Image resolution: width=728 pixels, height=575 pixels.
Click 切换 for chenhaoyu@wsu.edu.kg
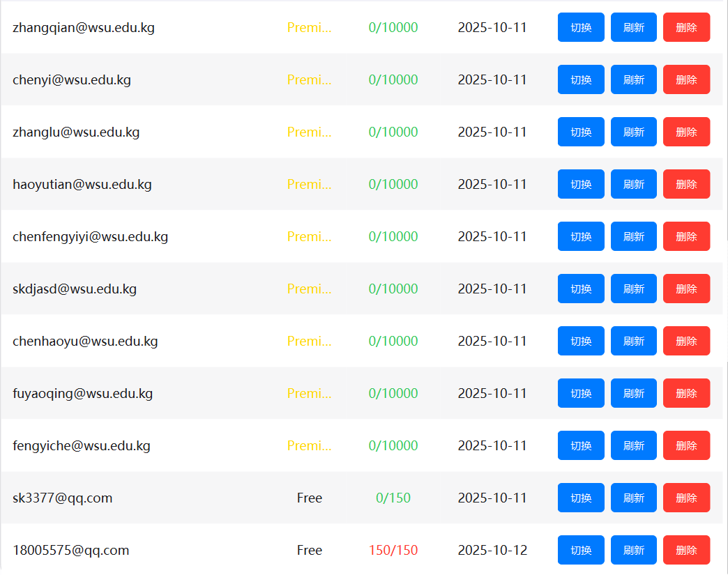[581, 341]
